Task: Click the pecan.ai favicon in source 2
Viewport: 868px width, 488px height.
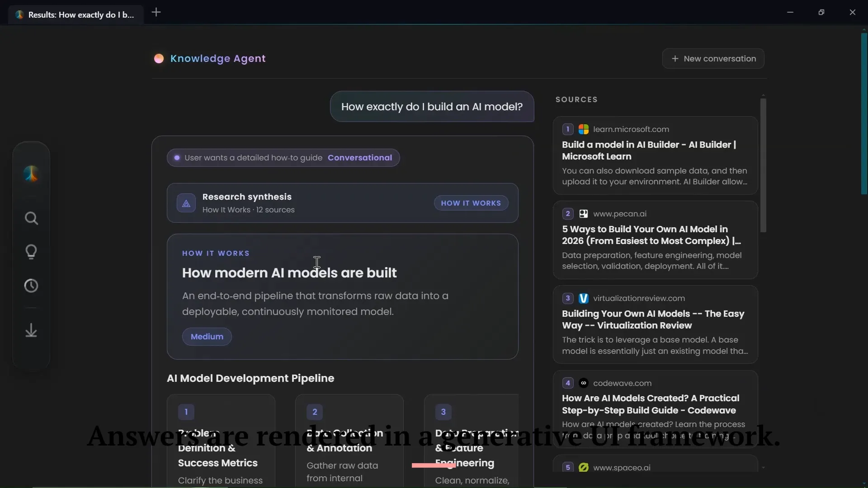Action: click(584, 214)
